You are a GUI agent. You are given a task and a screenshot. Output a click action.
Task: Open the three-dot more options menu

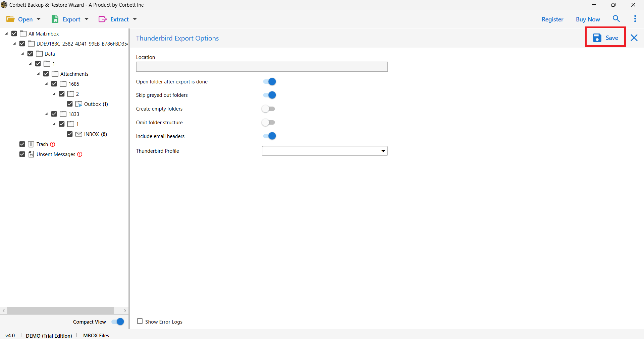pos(635,19)
